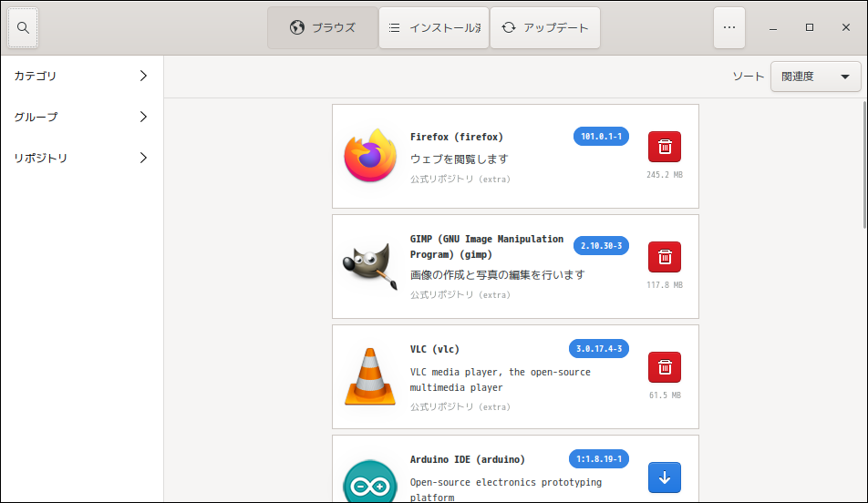Click the 61.5 MB size label
This screenshot has height=503, width=868.
click(x=665, y=395)
